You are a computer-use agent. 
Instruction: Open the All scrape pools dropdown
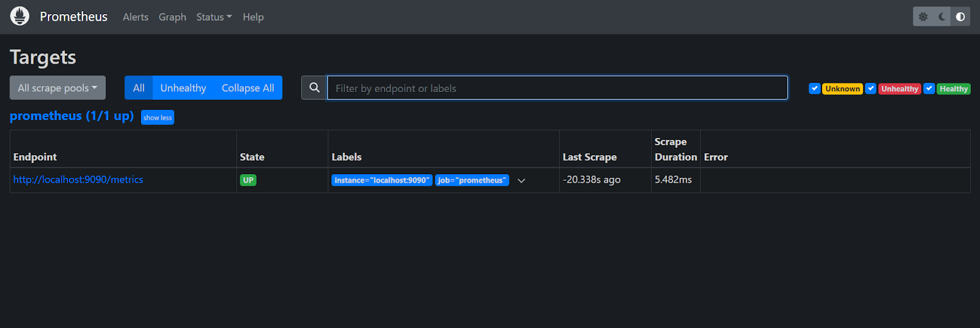pyautogui.click(x=58, y=88)
